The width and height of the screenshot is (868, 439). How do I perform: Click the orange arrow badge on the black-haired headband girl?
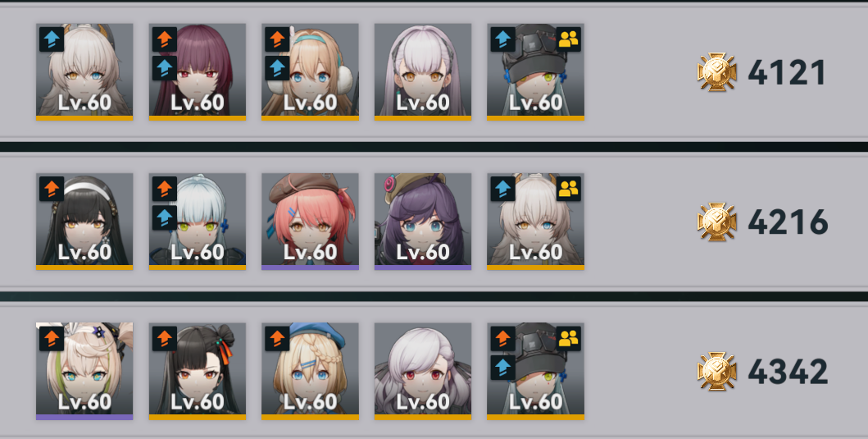(x=52, y=189)
